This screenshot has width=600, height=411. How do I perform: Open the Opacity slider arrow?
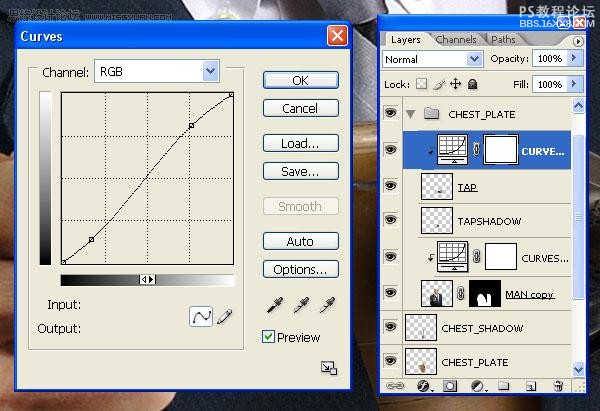coord(574,58)
